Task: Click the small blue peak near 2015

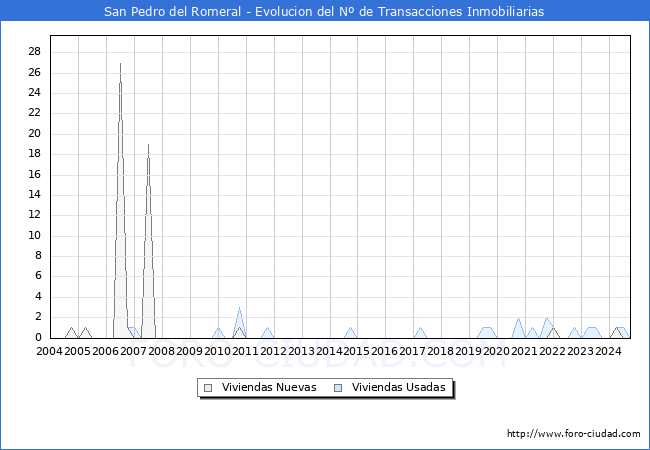Action: 350,328
